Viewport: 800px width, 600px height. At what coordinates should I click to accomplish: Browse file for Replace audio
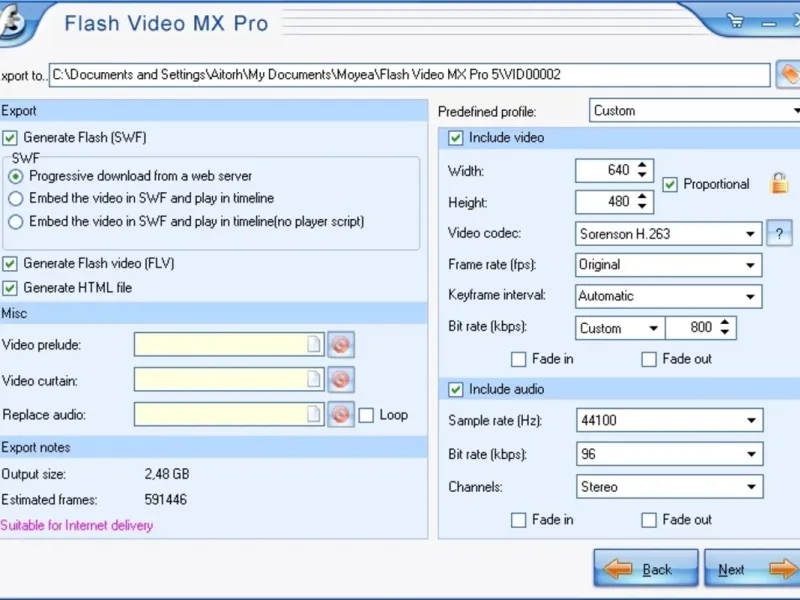[x=314, y=414]
